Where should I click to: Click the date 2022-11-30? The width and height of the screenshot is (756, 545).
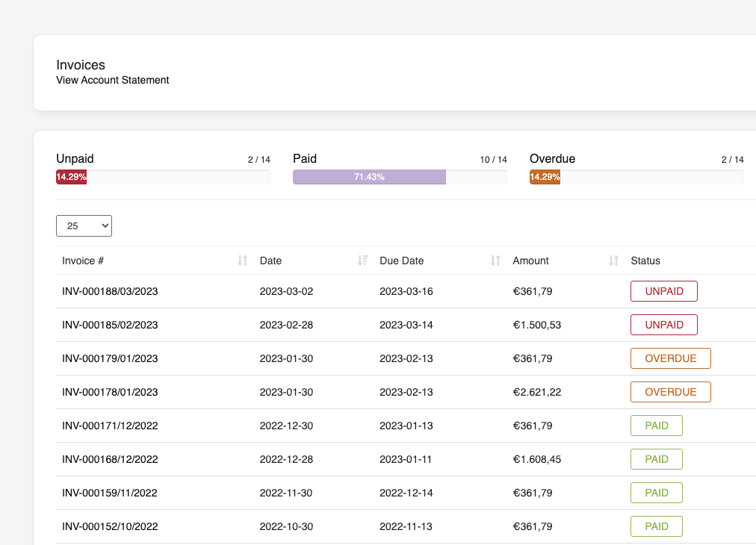tap(286, 493)
